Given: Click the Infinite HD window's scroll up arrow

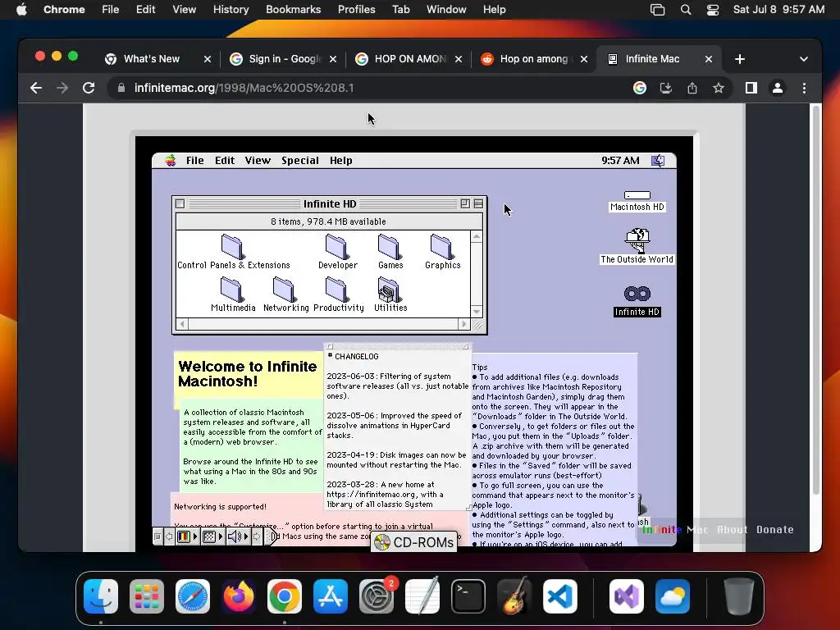Looking at the screenshot, I should point(477,236).
